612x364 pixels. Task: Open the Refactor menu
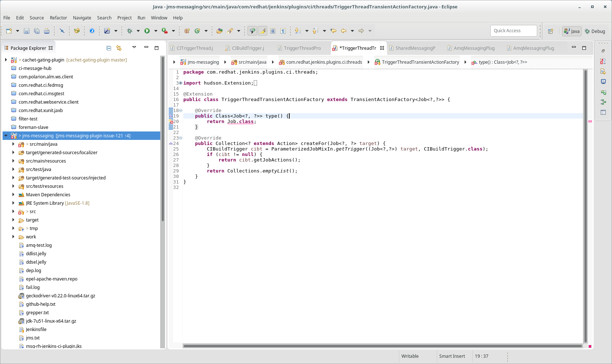[58, 18]
